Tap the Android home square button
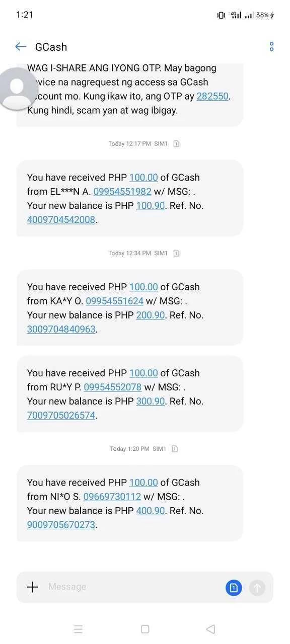Screen dimensions: 290x644 tap(145, 629)
